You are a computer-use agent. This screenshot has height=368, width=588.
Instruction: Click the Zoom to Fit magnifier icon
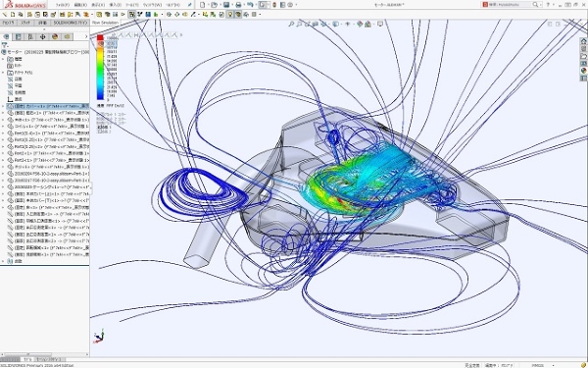pos(291,24)
